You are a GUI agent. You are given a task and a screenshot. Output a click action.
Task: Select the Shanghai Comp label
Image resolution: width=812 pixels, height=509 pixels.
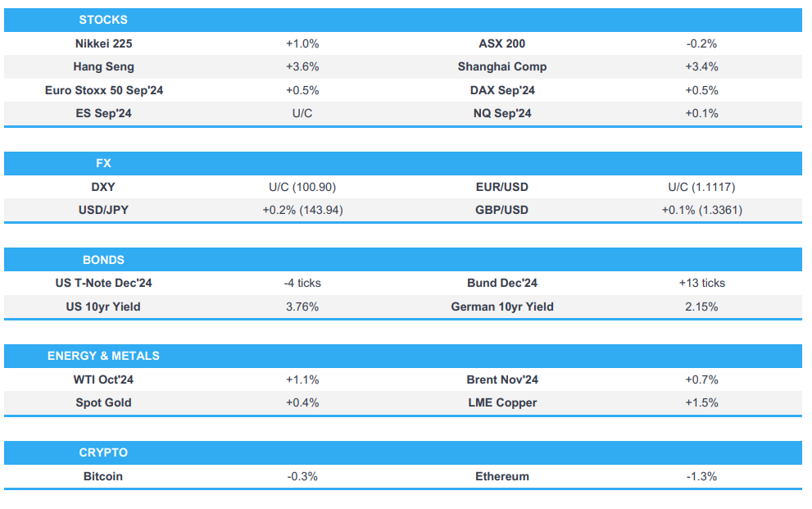pos(502,66)
